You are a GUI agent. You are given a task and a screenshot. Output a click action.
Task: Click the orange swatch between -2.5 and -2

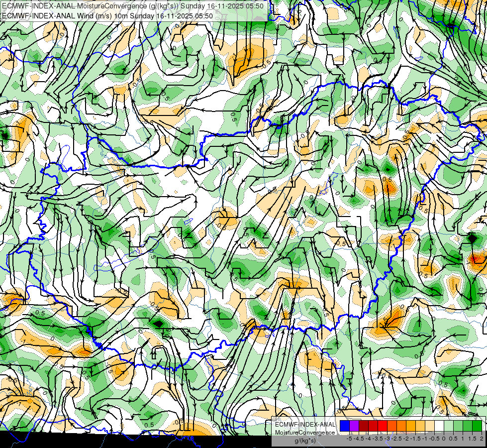pyautogui.click(x=401, y=426)
